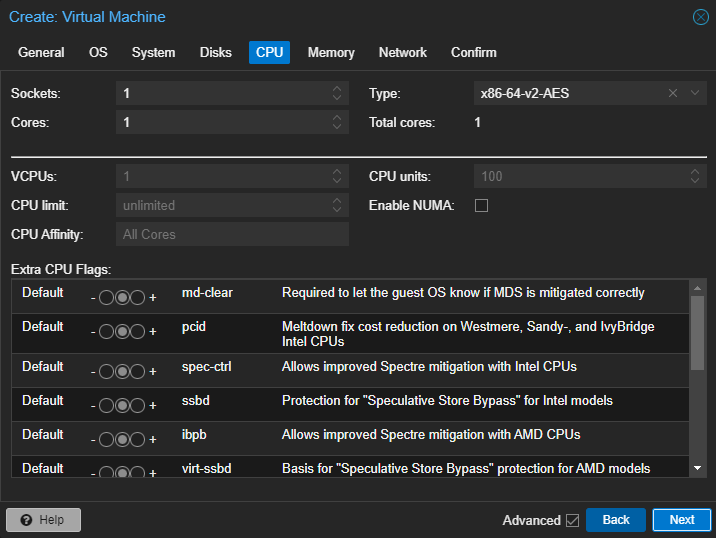This screenshot has height=538, width=716.
Task: Open the Network tab
Action: tap(402, 52)
